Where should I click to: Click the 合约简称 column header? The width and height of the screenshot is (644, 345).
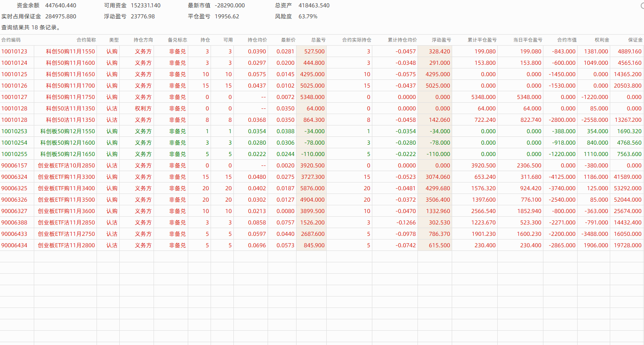click(x=86, y=40)
